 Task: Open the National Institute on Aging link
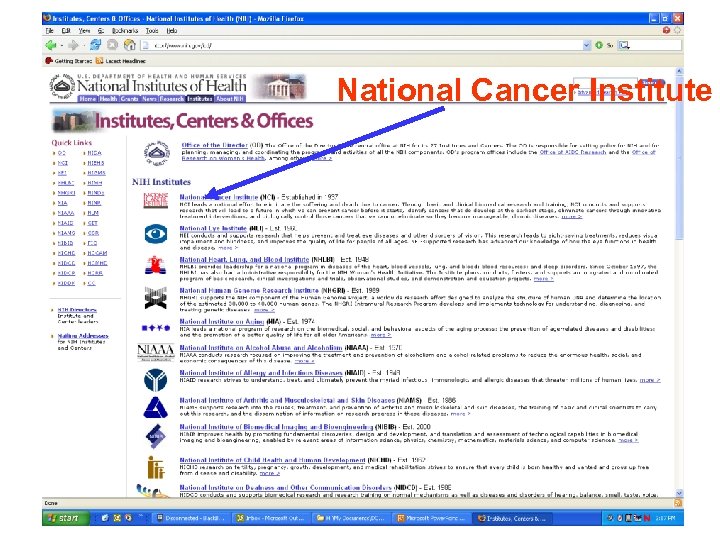pyautogui.click(x=222, y=322)
